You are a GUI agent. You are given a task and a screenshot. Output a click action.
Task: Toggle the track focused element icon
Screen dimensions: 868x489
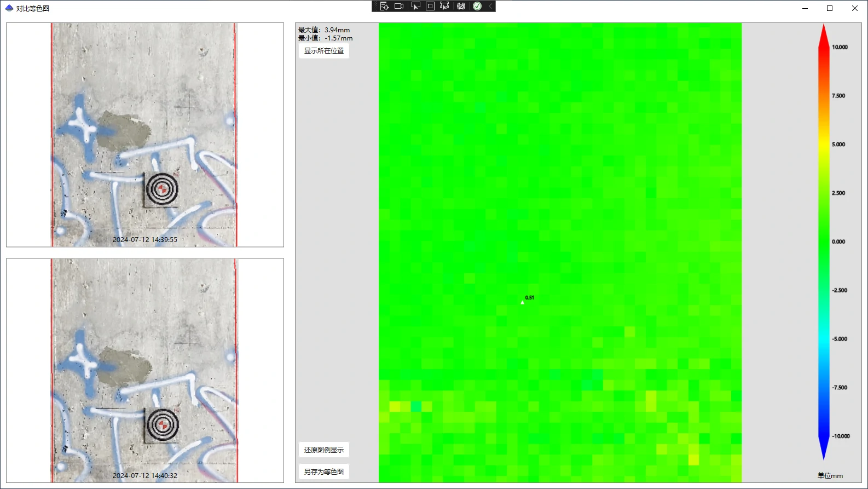[444, 6]
